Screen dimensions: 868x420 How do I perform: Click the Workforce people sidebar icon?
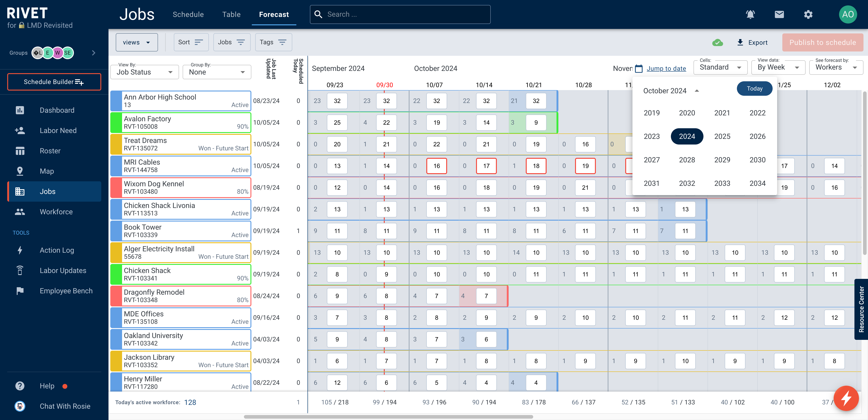pos(20,212)
